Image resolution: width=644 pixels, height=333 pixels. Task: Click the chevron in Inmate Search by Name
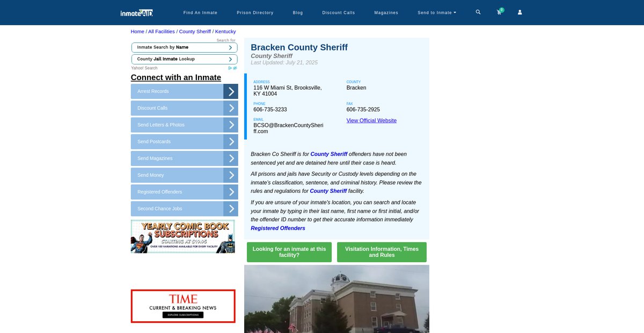coord(230,47)
